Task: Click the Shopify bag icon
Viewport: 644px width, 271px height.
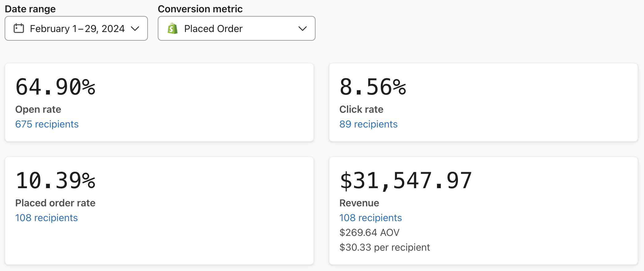Action: point(173,29)
